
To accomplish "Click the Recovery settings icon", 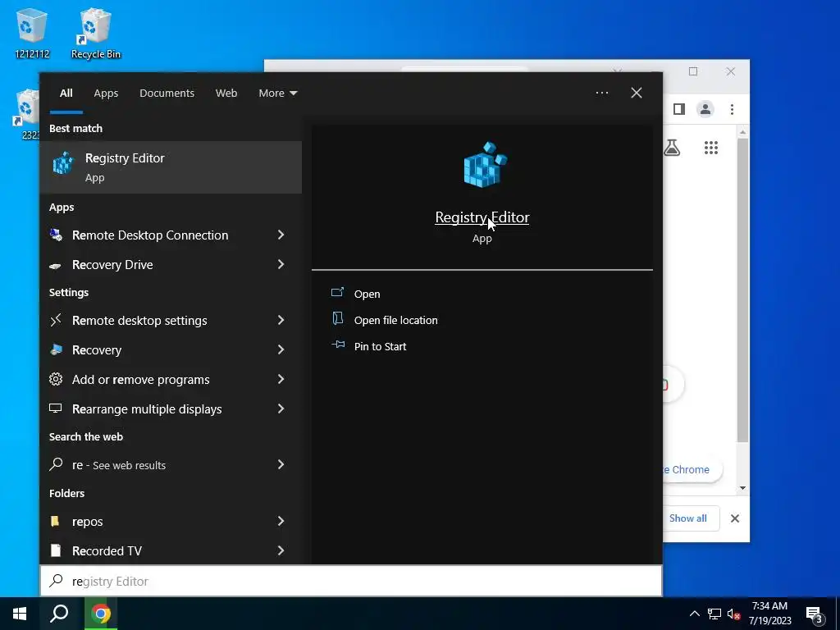I will coord(56,349).
